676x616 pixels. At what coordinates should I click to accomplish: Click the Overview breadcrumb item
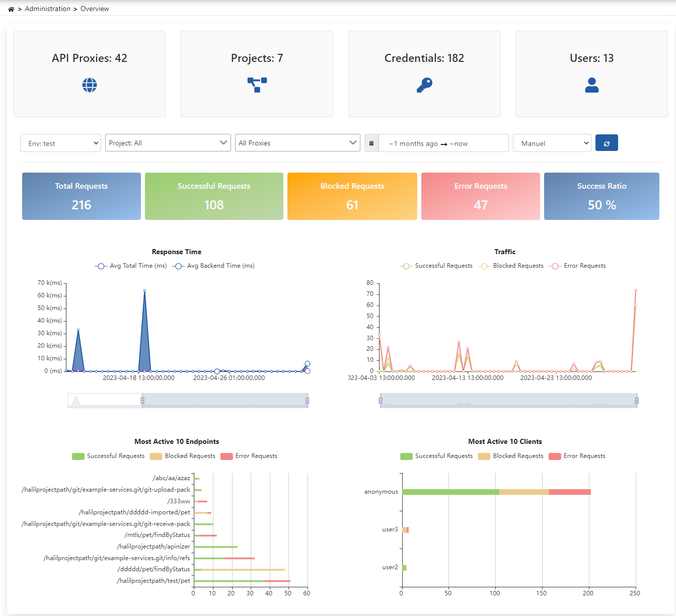click(95, 9)
